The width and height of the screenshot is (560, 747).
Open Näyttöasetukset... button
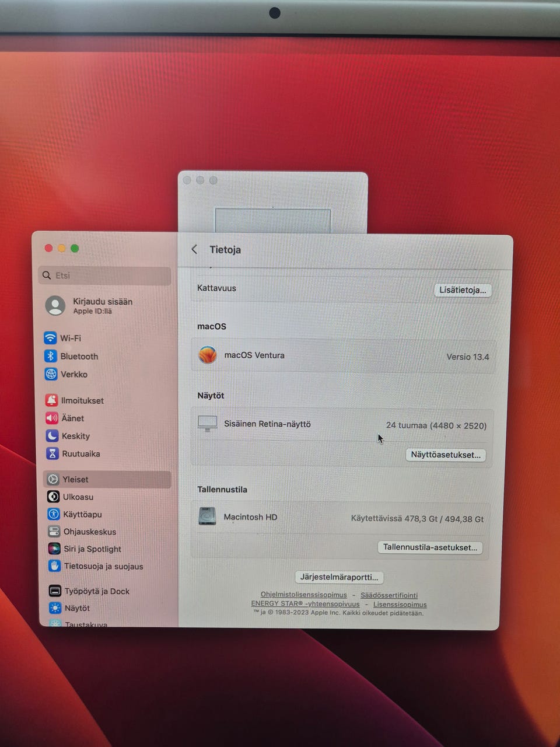tap(446, 455)
